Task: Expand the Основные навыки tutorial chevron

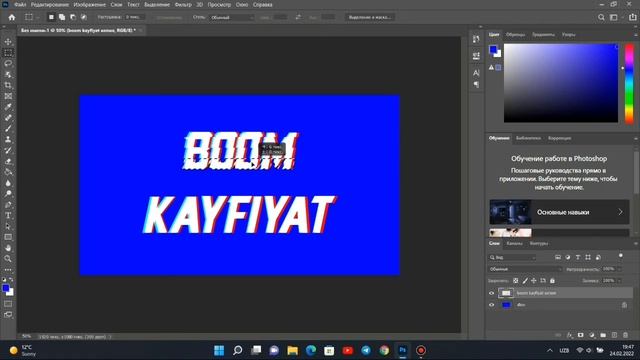Action: coord(620,212)
